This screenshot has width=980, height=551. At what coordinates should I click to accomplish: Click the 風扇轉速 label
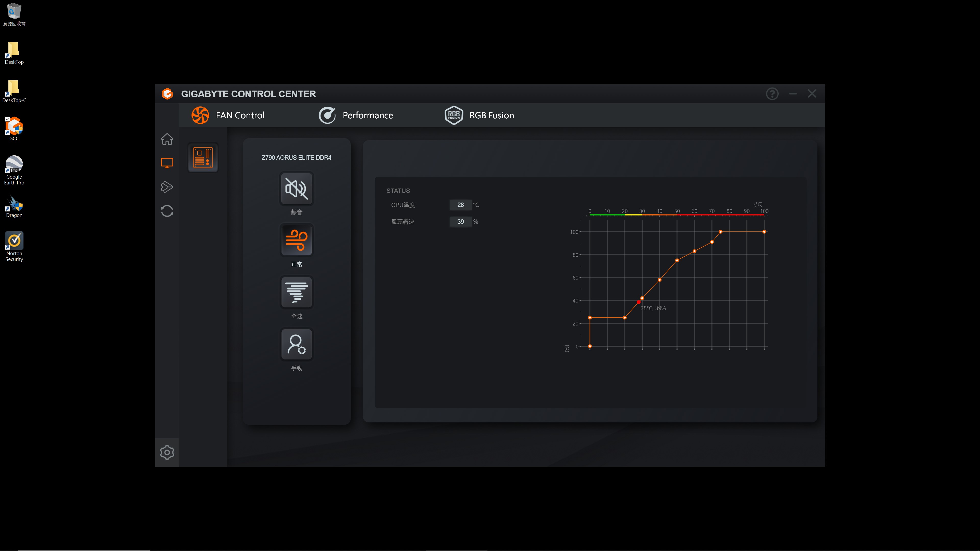pos(402,222)
